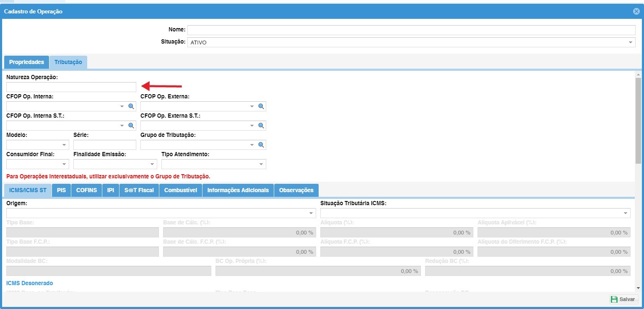Close the Cadastro de Operação dialog

click(x=636, y=11)
